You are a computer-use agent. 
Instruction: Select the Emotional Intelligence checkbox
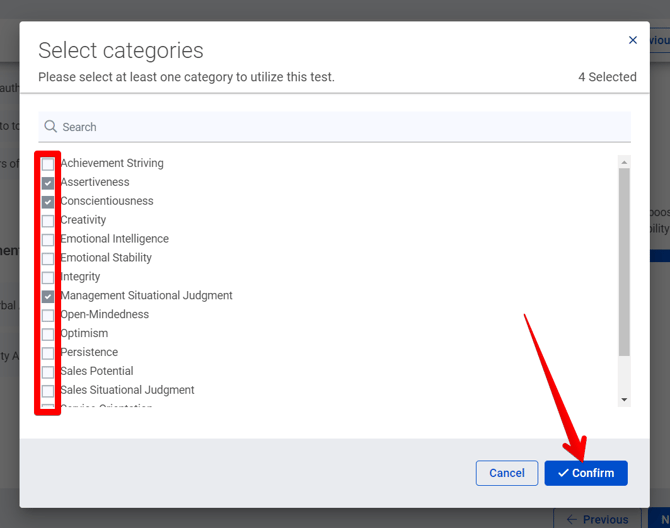pos(48,240)
